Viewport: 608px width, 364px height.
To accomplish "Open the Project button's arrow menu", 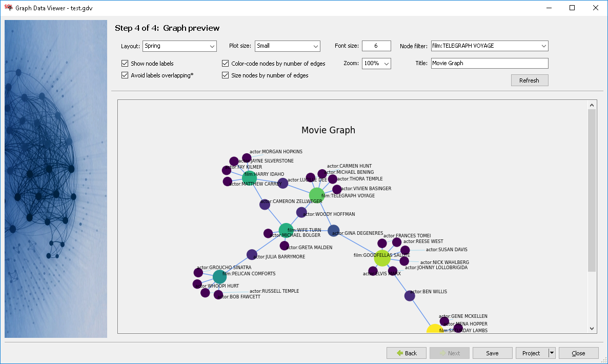I will tap(552, 353).
